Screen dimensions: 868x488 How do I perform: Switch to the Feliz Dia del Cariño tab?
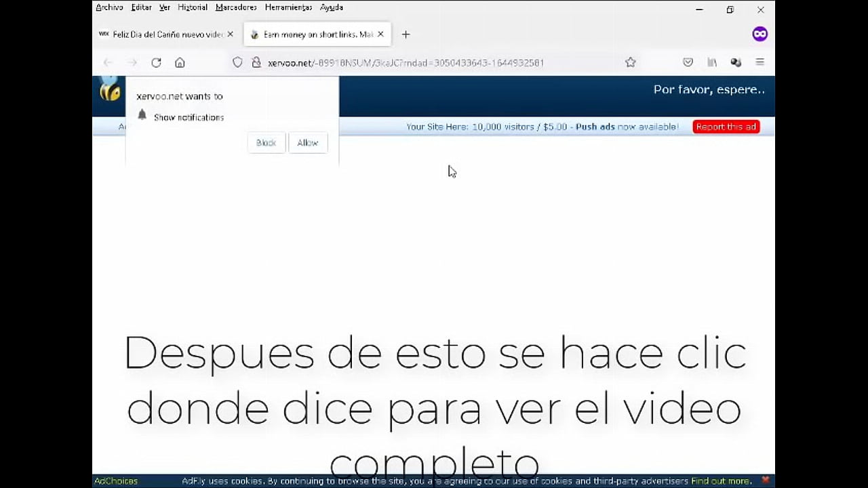point(167,35)
